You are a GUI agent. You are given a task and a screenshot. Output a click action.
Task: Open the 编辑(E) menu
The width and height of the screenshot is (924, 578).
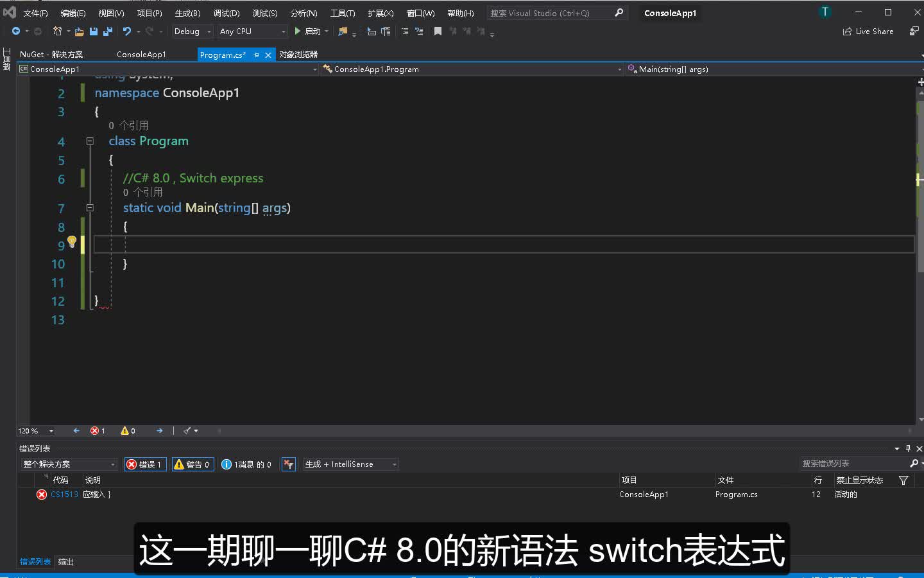click(x=73, y=13)
